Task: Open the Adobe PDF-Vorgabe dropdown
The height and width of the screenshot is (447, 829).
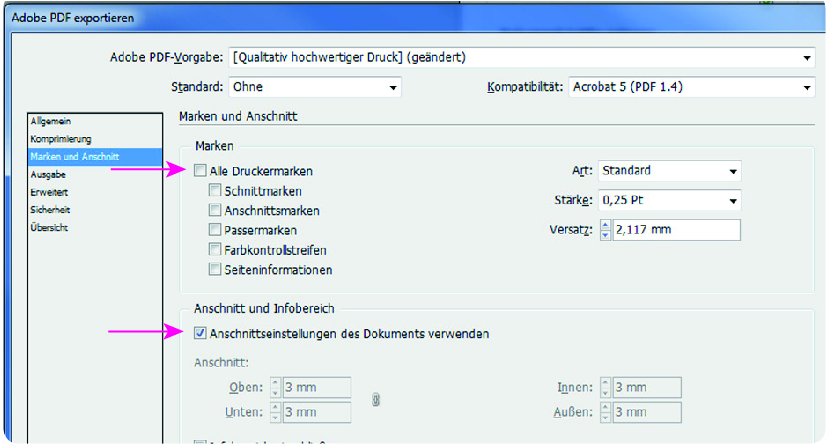Action: coord(521,57)
